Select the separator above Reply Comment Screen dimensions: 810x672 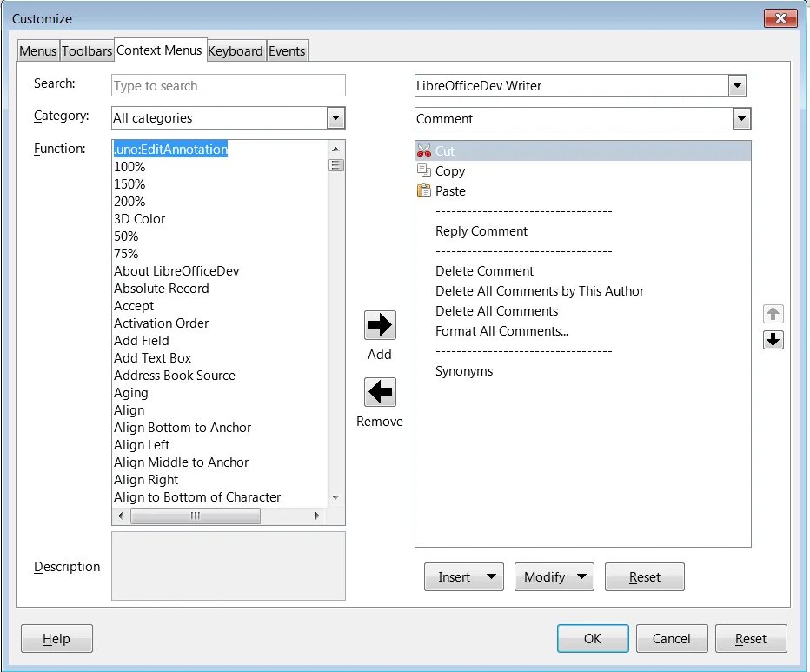coord(582,211)
